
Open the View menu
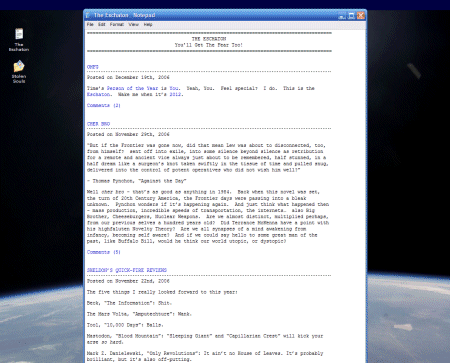(133, 24)
